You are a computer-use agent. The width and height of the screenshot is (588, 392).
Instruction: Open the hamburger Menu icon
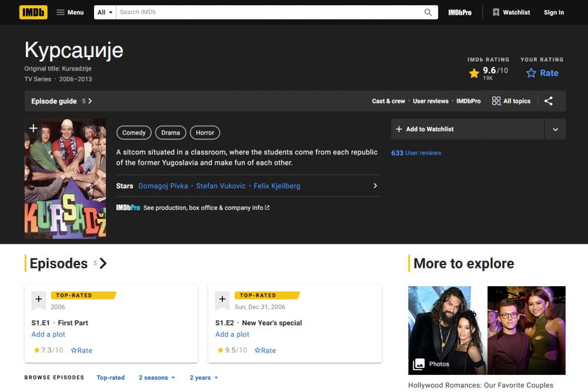pyautogui.click(x=61, y=12)
